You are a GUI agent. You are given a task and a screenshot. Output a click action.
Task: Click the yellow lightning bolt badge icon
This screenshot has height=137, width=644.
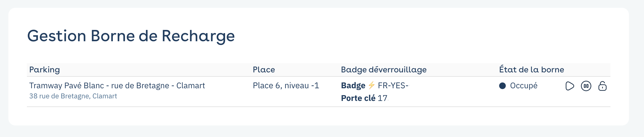[371, 85]
